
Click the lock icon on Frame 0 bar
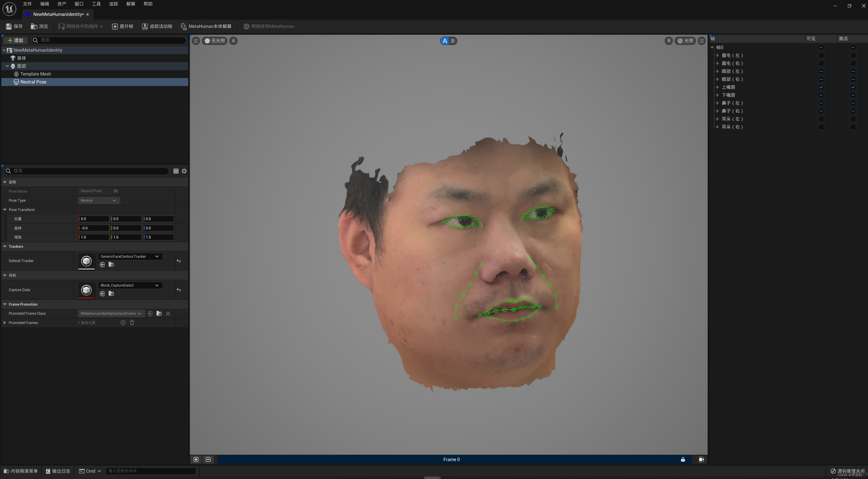pyautogui.click(x=683, y=459)
